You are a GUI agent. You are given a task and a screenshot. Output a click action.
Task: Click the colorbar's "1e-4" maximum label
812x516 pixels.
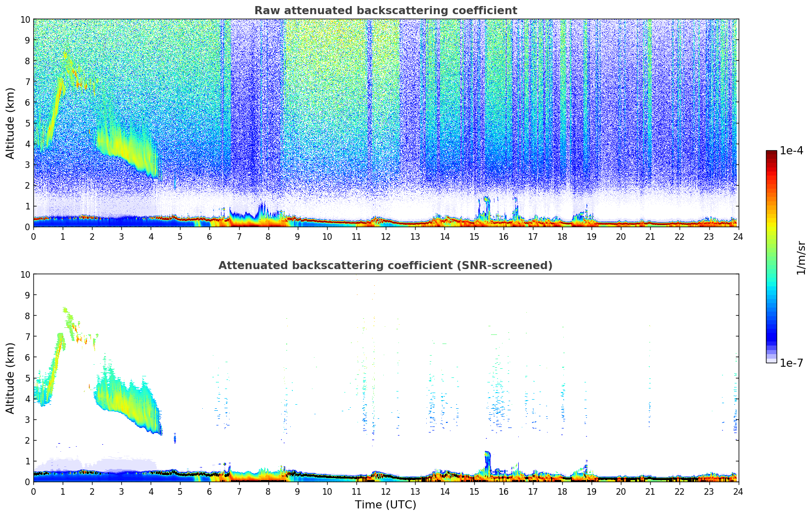pos(791,151)
